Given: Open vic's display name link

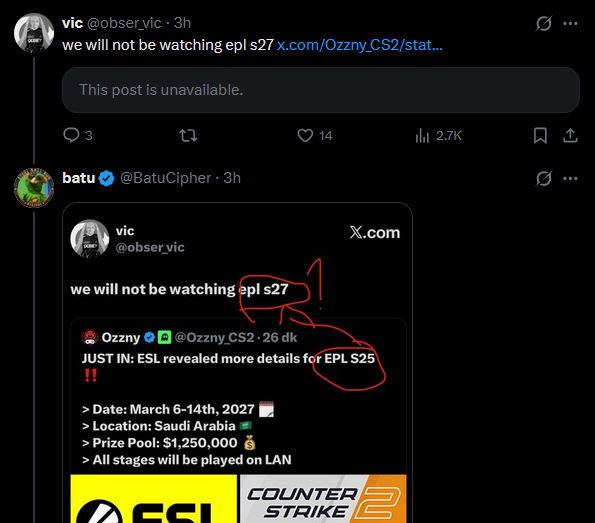Looking at the screenshot, I should click(x=72, y=23).
